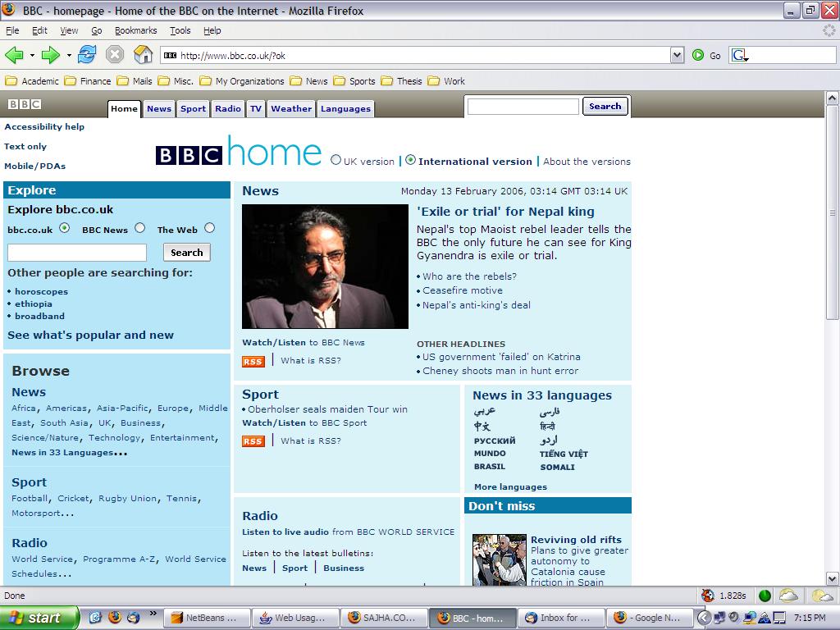Image resolution: width=840 pixels, height=630 pixels.
Task: Click the orange RSS icon under News
Action: 253,361
